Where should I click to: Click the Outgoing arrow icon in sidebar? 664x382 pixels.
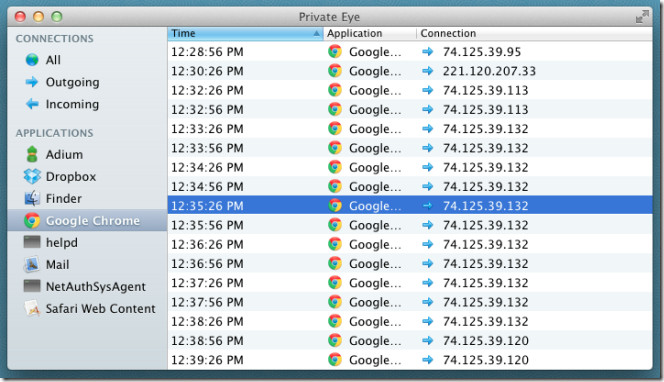[x=32, y=82]
